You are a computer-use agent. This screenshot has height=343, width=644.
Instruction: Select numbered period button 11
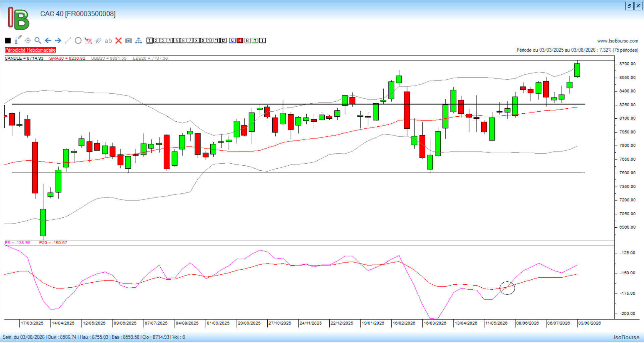tap(217, 41)
